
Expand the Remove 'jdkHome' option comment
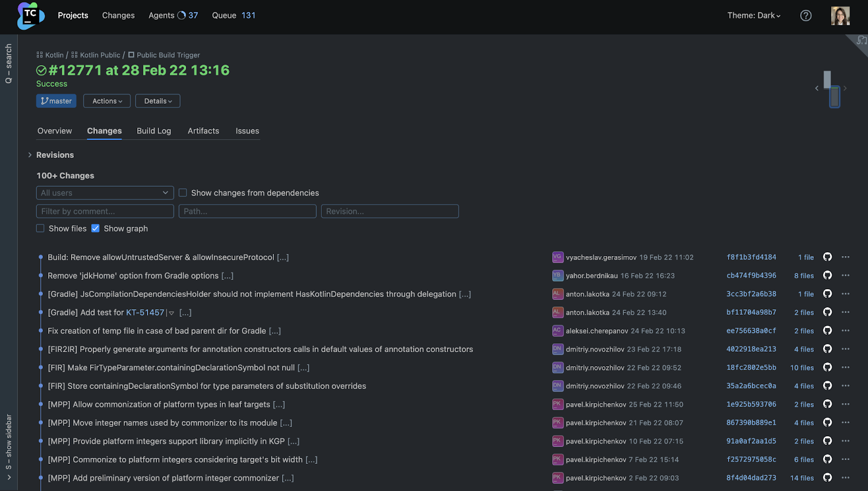tap(227, 276)
